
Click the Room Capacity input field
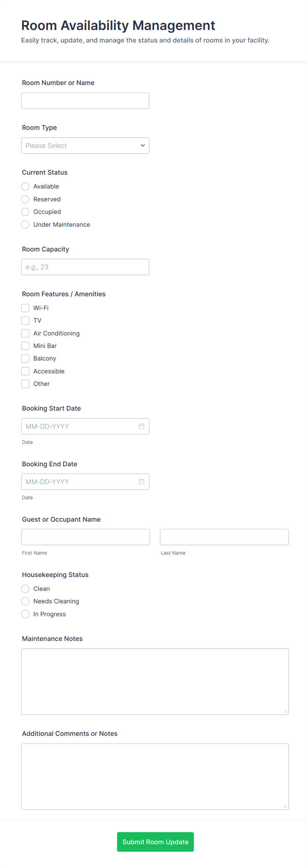click(85, 267)
